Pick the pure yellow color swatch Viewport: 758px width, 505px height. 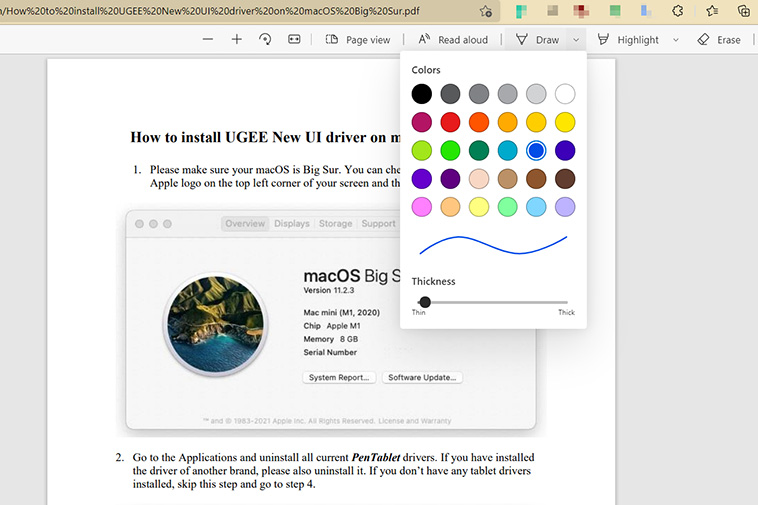coord(565,122)
